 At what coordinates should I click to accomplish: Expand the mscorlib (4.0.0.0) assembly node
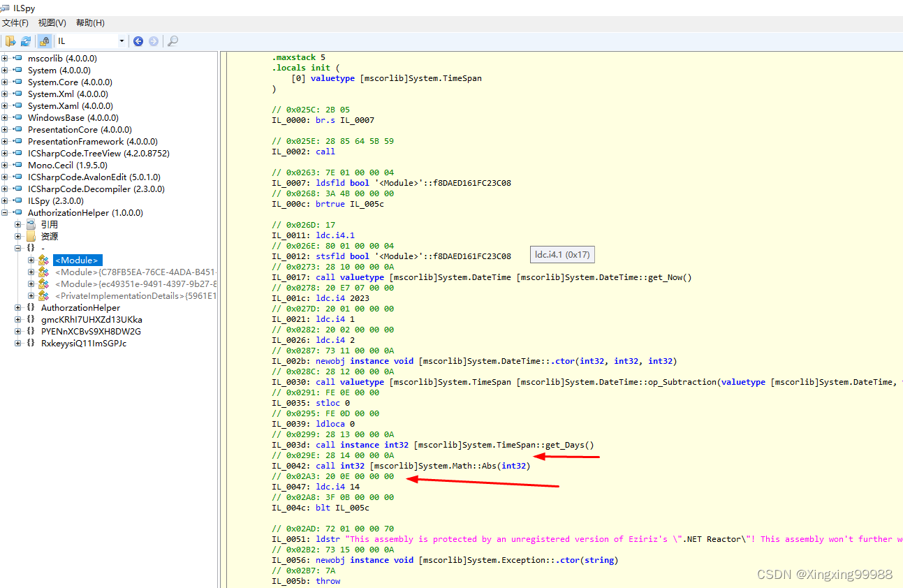(6, 58)
